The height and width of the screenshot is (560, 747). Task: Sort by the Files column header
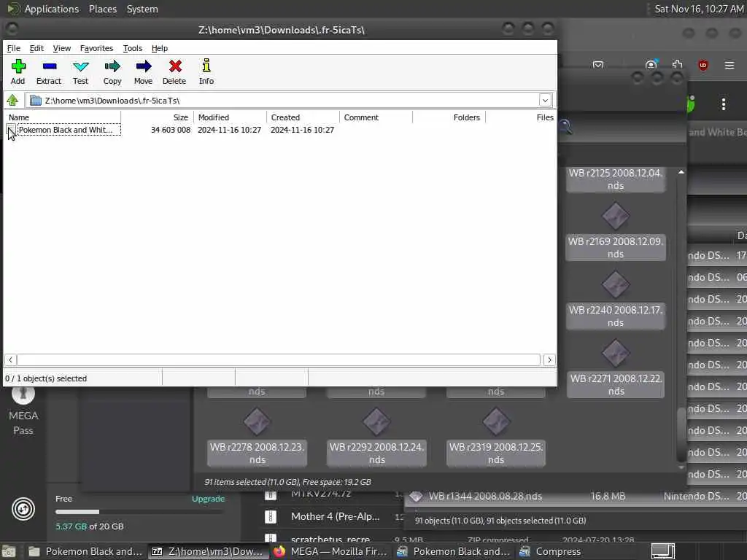click(x=521, y=117)
